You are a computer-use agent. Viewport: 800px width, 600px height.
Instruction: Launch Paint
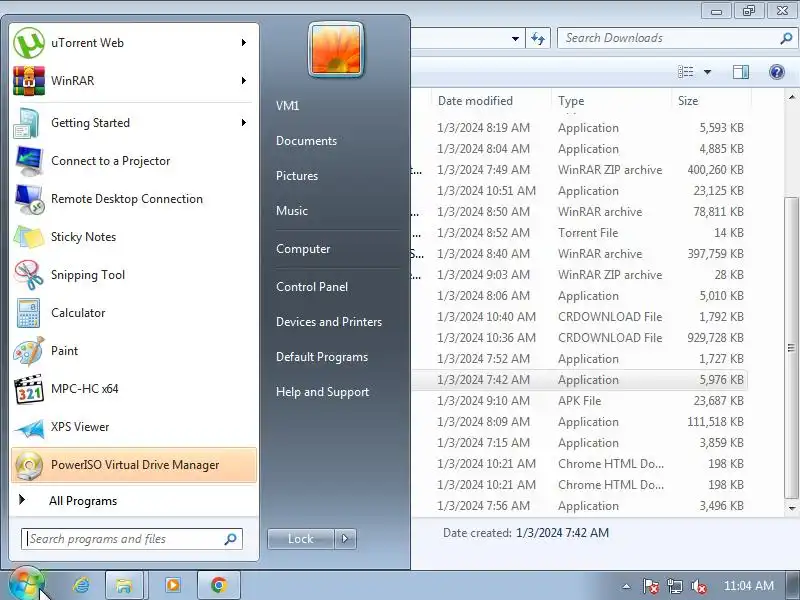coord(134,351)
